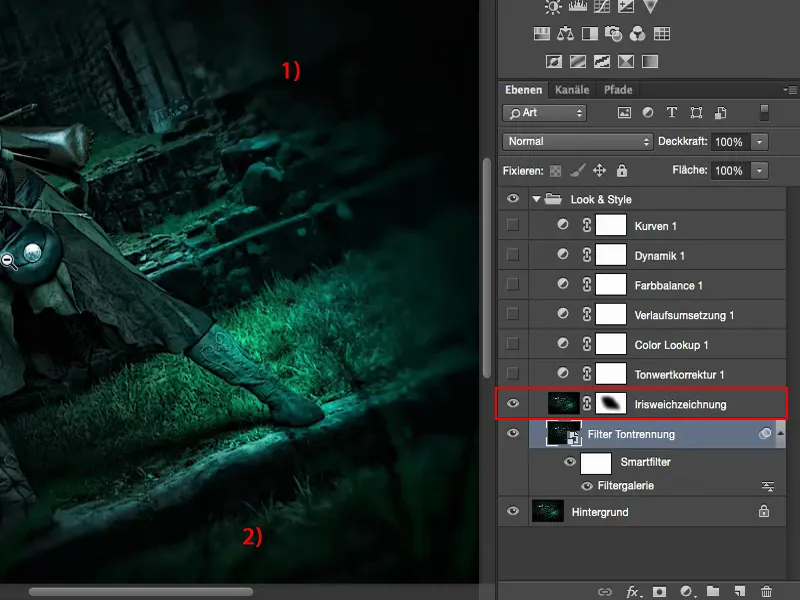This screenshot has height=600, width=800.
Task: Add an Exposure adjustment icon
Action: pyautogui.click(x=626, y=6)
